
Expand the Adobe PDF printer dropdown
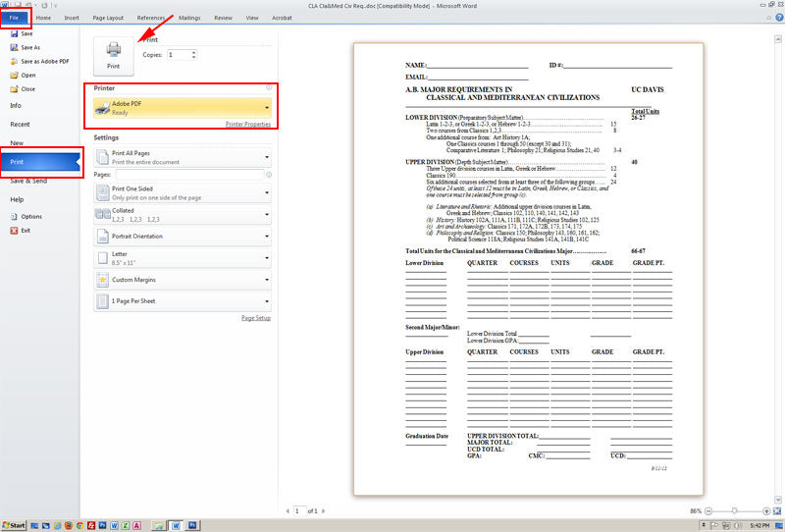pyautogui.click(x=267, y=108)
